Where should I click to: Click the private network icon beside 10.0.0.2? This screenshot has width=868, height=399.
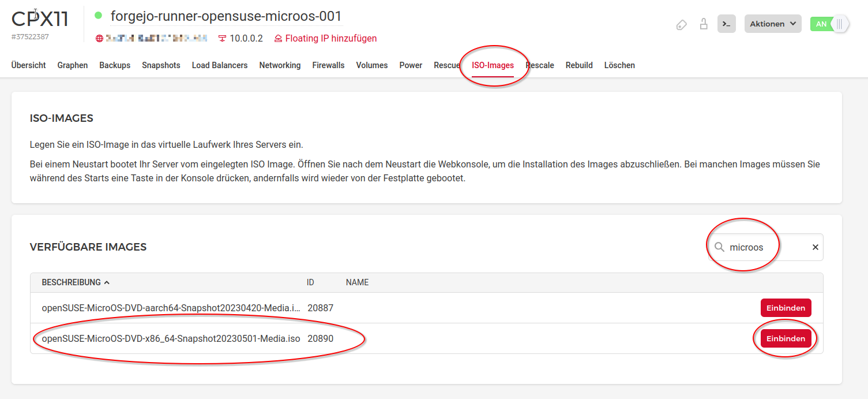222,39
